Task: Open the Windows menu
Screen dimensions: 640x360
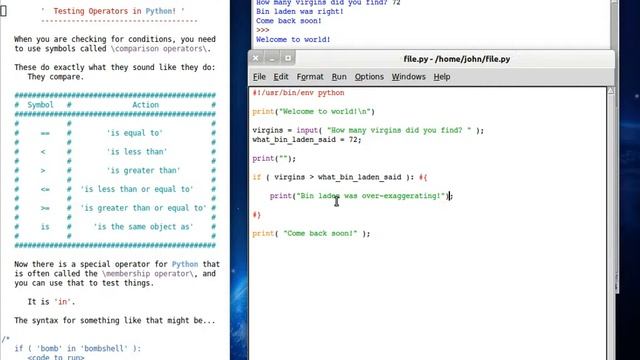Action: pos(409,77)
